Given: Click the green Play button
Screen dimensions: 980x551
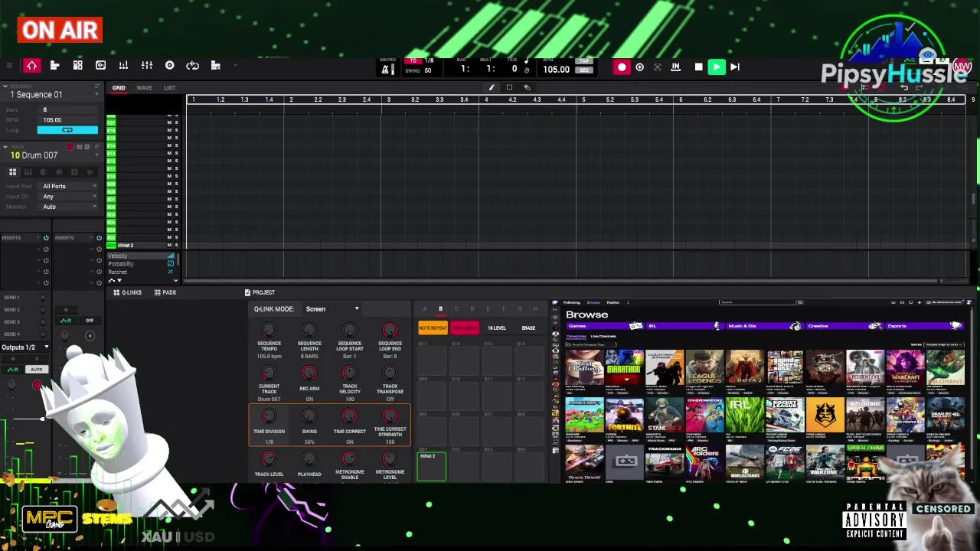Looking at the screenshot, I should (x=717, y=67).
